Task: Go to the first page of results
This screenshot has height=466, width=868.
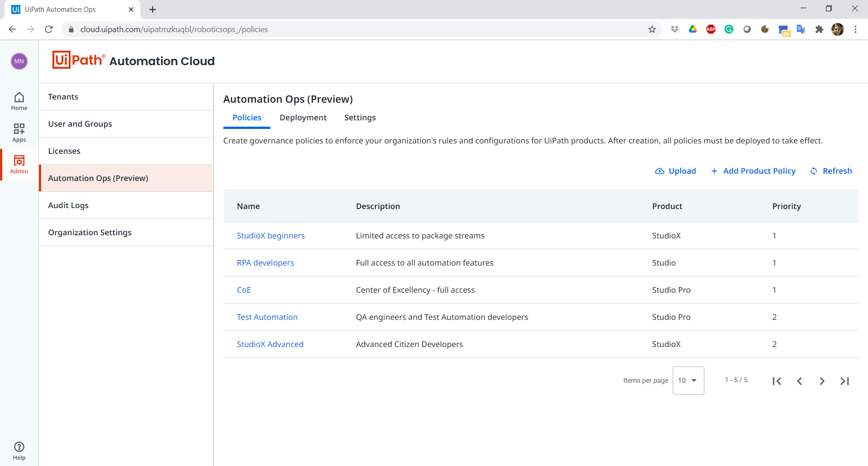Action: (x=777, y=381)
